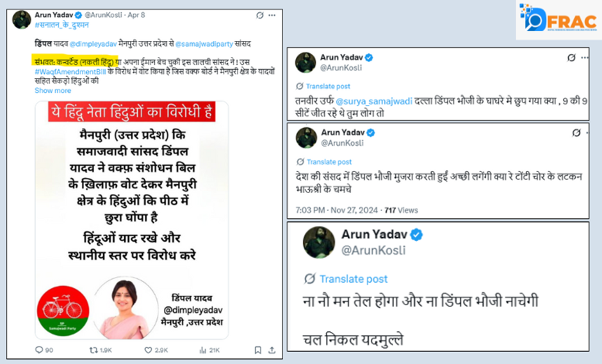Click the reply icon showing 90
Viewport: 602px width, 364px height.
(x=39, y=350)
